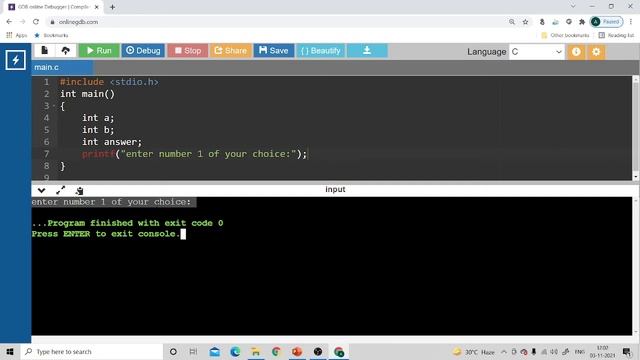
Task: Click the printf statement on line 7
Action: pyautogui.click(x=194, y=154)
